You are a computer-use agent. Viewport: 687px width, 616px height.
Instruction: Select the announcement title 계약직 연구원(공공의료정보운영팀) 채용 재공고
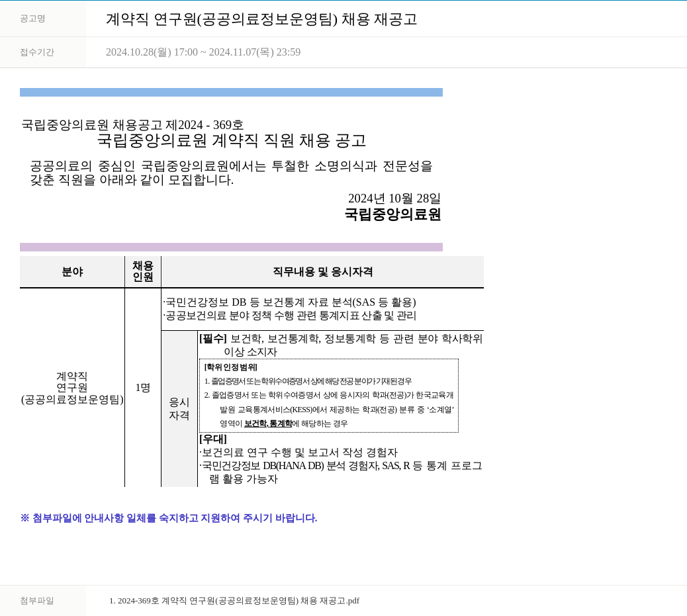click(x=261, y=19)
